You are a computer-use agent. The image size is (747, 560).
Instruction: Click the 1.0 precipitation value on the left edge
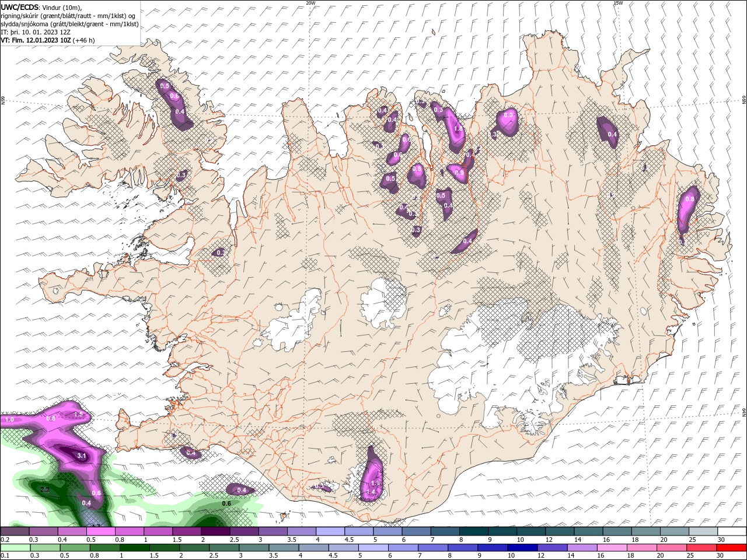(9, 419)
